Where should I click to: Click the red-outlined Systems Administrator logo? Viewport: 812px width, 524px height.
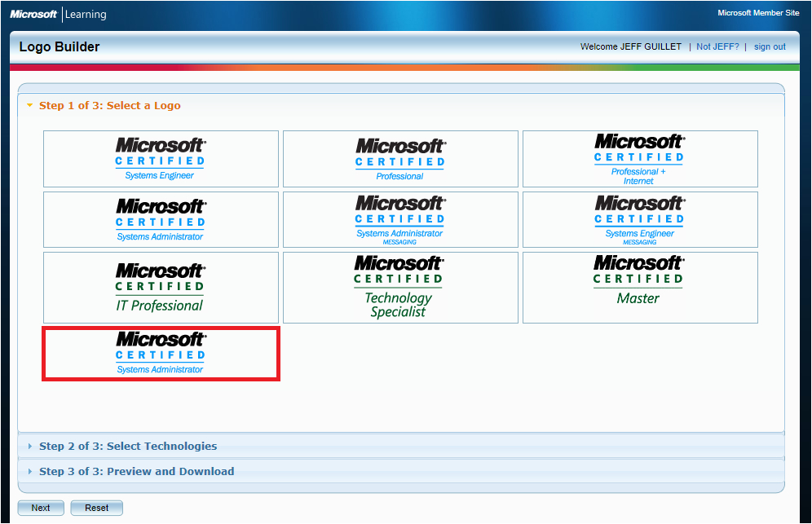161,353
